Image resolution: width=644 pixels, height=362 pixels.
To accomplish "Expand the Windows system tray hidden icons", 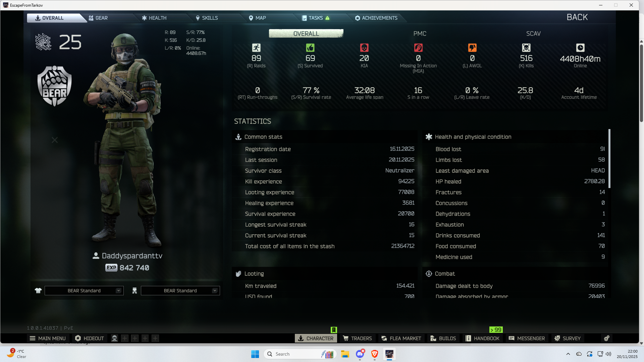I will 568,354.
